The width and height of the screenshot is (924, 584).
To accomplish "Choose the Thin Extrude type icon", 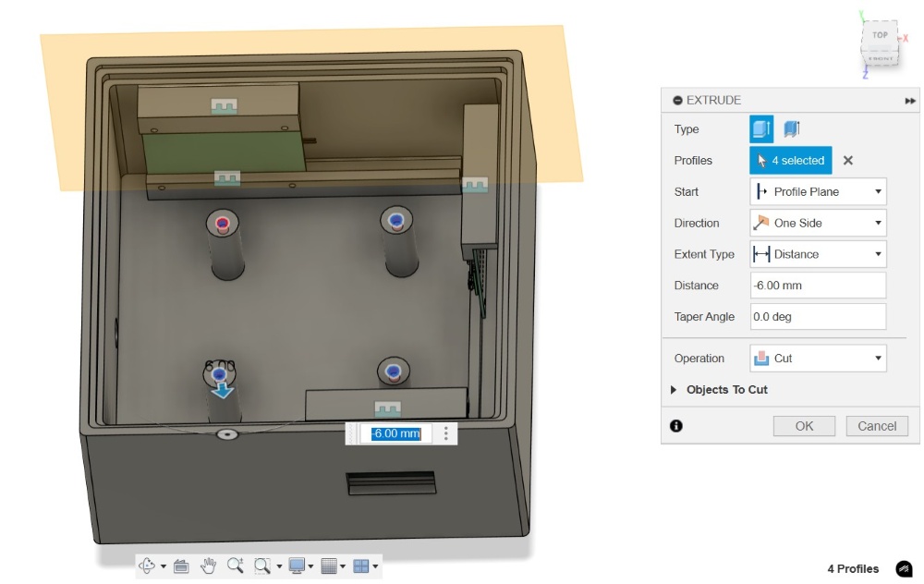I will (792, 129).
